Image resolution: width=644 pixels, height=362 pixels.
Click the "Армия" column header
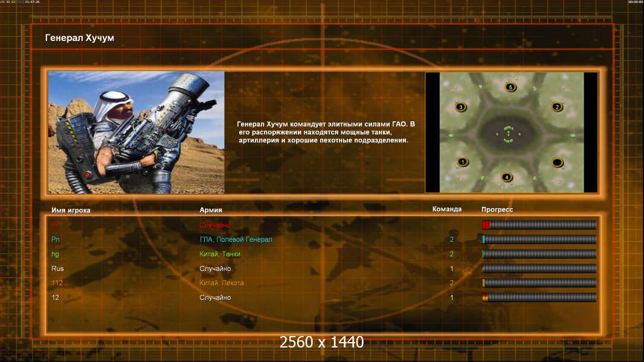pyautogui.click(x=211, y=210)
